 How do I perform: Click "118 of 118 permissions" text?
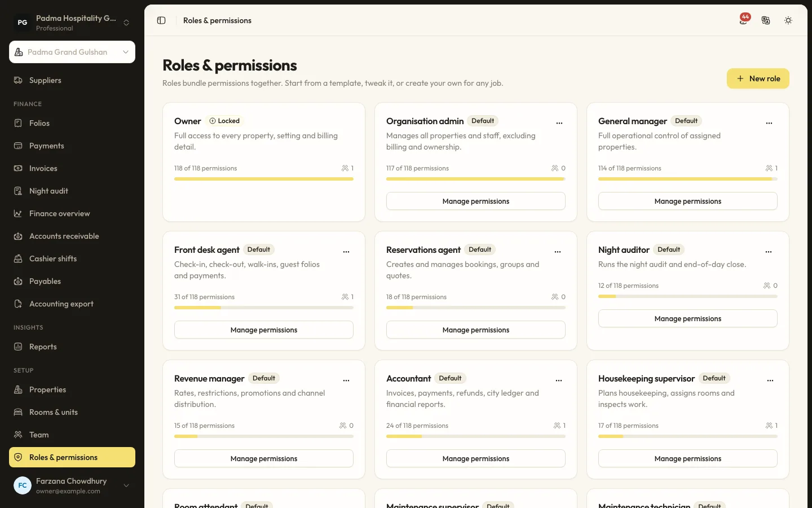(x=206, y=168)
